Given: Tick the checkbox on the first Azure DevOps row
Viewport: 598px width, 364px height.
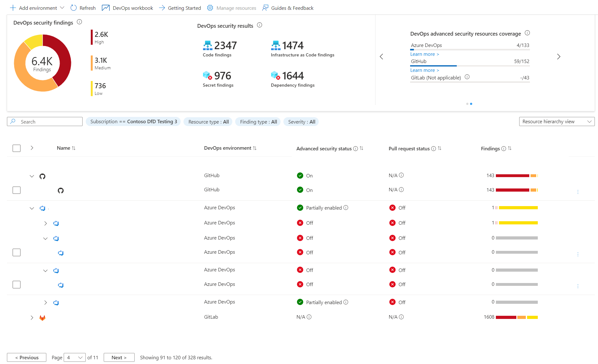Looking at the screenshot, I should 16,252.
